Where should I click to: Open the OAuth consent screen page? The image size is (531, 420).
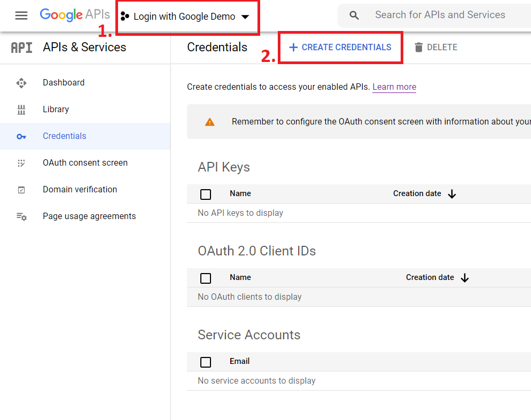85,163
